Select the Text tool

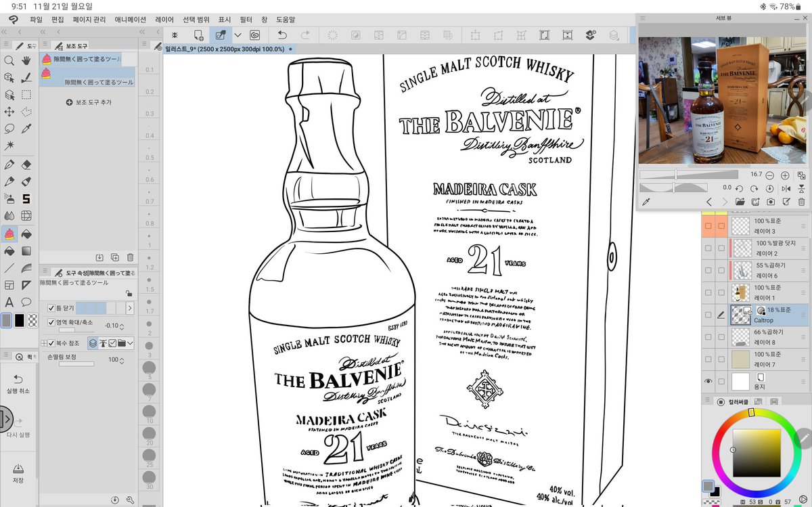click(x=9, y=302)
